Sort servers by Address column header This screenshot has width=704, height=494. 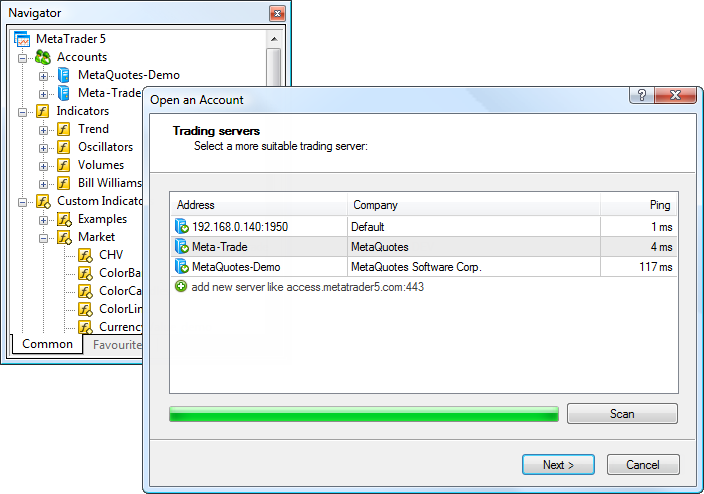pos(259,205)
